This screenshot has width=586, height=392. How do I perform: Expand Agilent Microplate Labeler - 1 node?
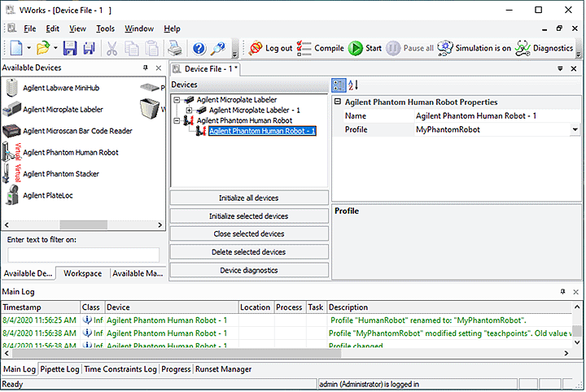[x=189, y=111]
